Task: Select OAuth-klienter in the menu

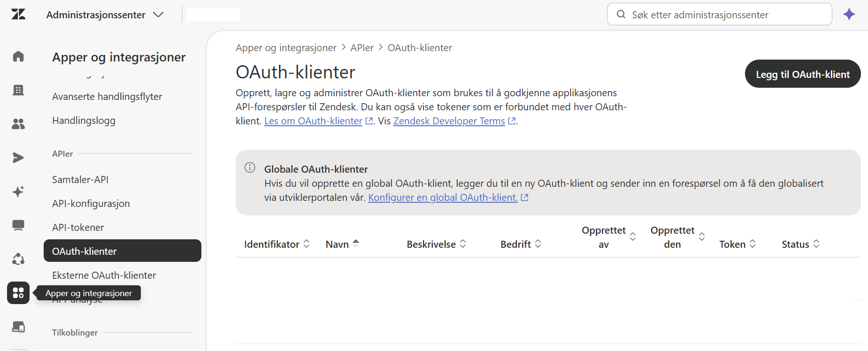Action: 123,251
